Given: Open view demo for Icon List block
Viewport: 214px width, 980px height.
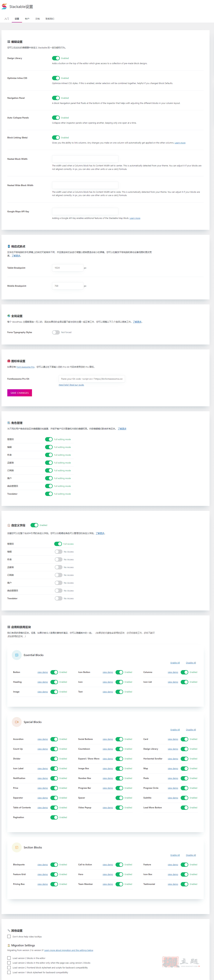Looking at the screenshot, I should tap(173, 682).
